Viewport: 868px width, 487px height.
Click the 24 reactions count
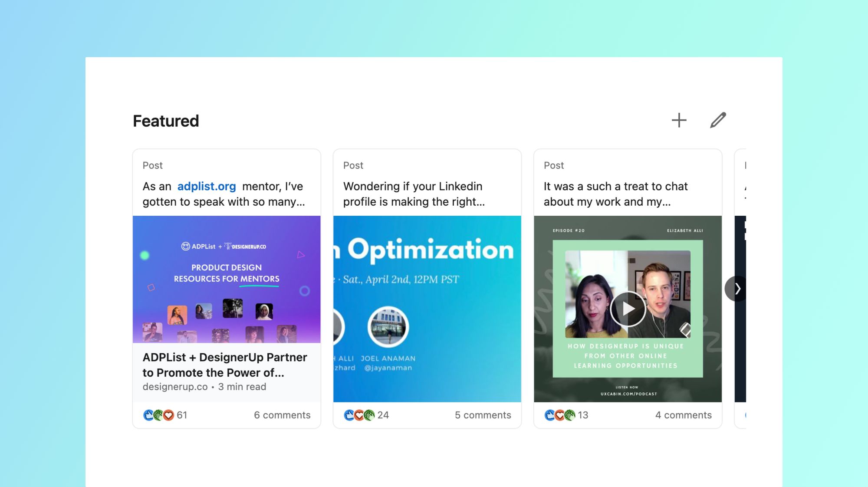coord(383,415)
